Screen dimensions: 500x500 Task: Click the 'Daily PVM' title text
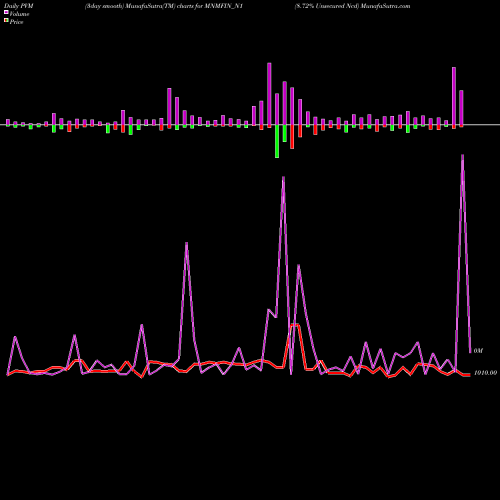(x=19, y=6)
